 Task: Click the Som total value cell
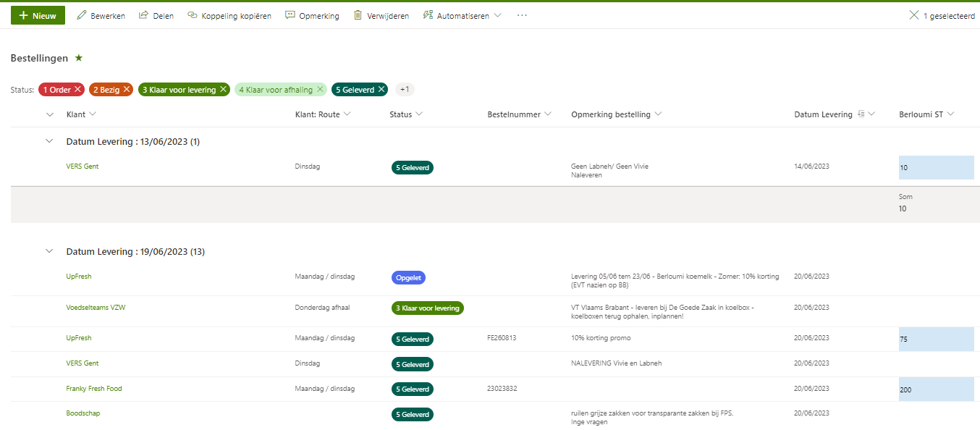(903, 208)
